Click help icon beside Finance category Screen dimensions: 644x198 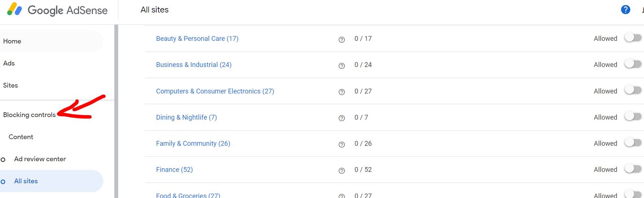(341, 171)
